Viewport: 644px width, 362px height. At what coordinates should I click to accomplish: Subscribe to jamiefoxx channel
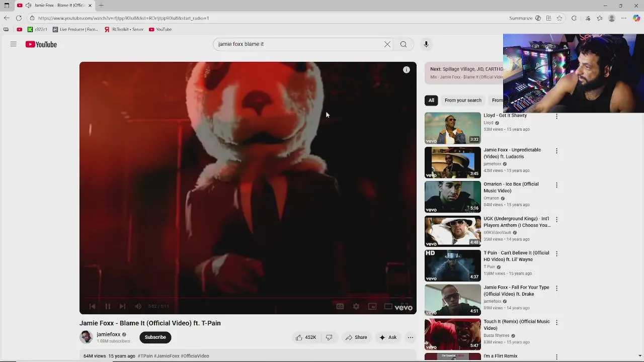tap(155, 337)
